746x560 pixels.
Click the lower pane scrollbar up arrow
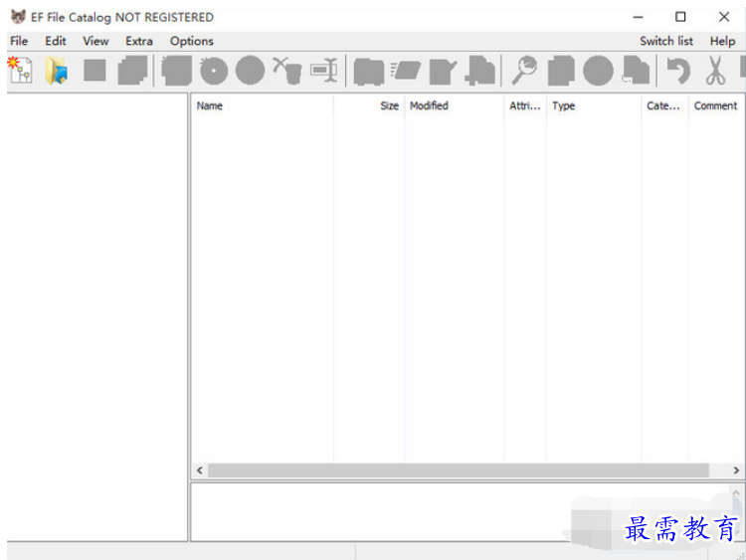736,493
